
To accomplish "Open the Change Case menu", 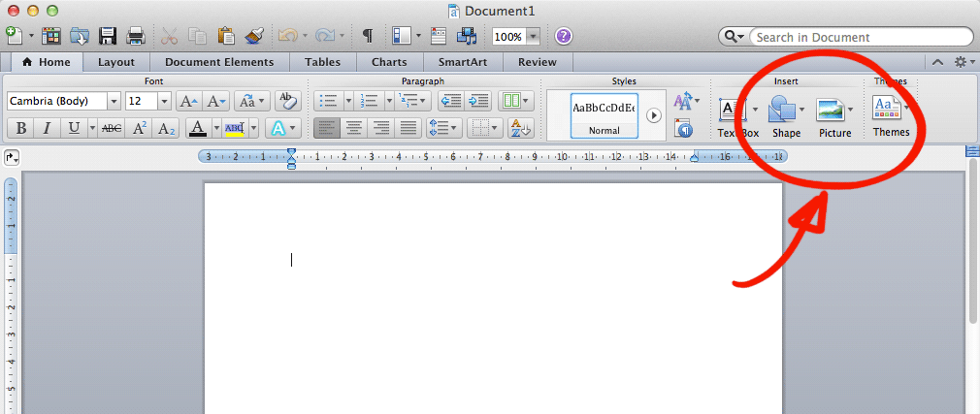I will (x=252, y=101).
